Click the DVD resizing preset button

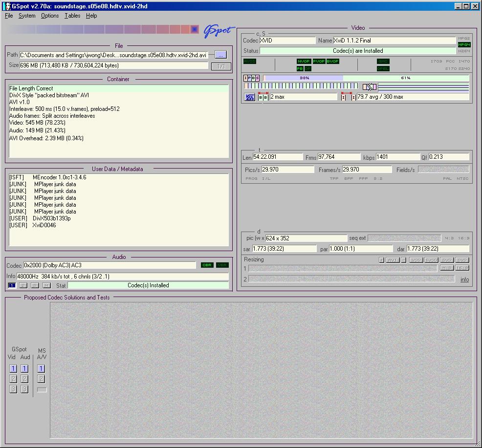(x=447, y=260)
